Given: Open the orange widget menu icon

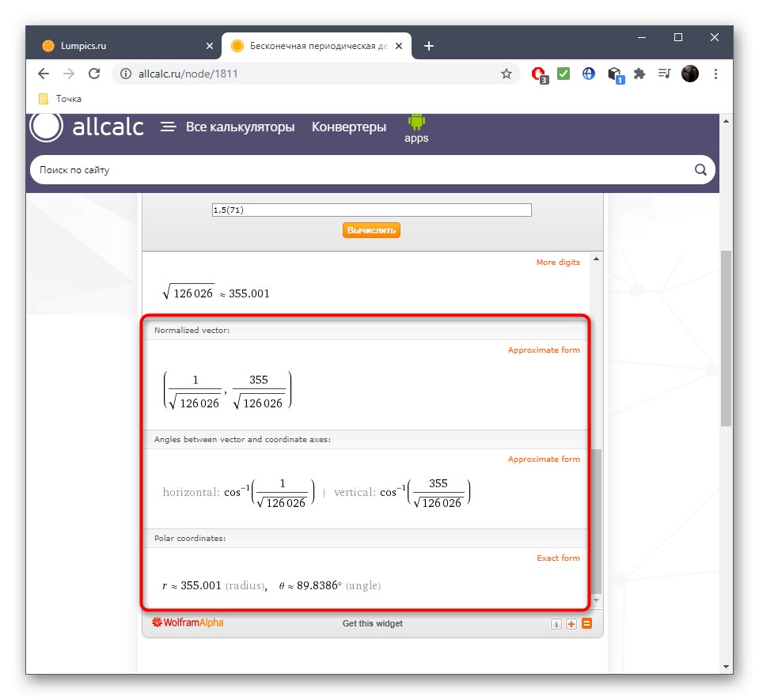Looking at the screenshot, I should (x=586, y=623).
